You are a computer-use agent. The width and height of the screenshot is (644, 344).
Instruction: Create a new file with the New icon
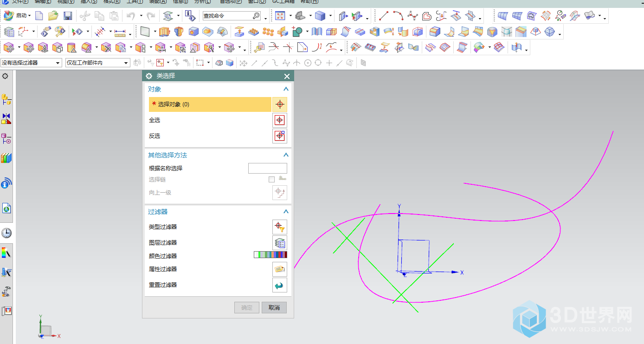tap(39, 16)
